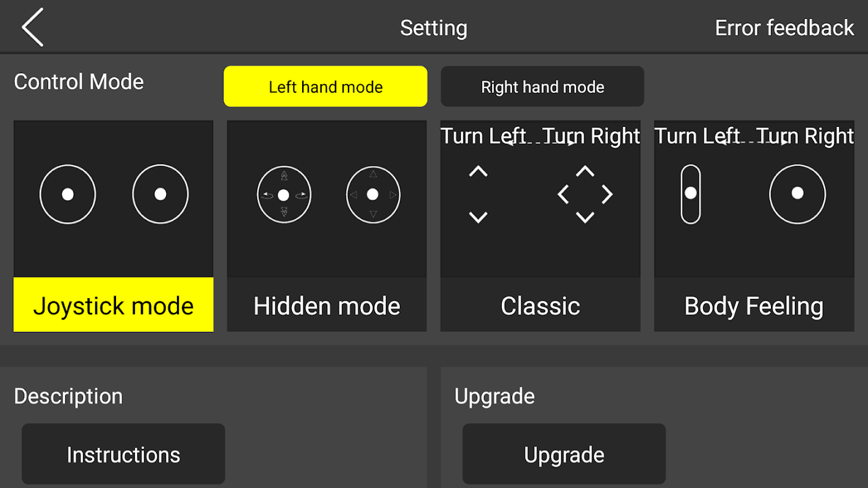This screenshot has width=868, height=488.
Task: Choose the Body Feeling label
Action: click(754, 305)
